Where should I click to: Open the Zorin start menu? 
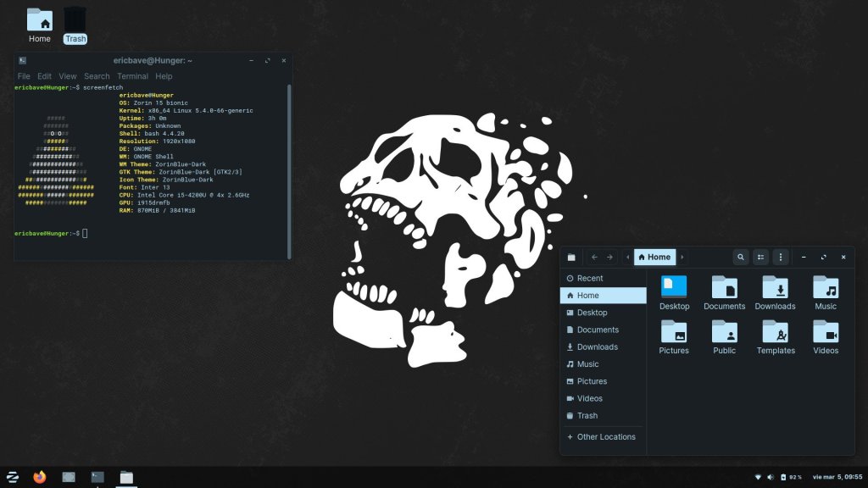(13, 477)
